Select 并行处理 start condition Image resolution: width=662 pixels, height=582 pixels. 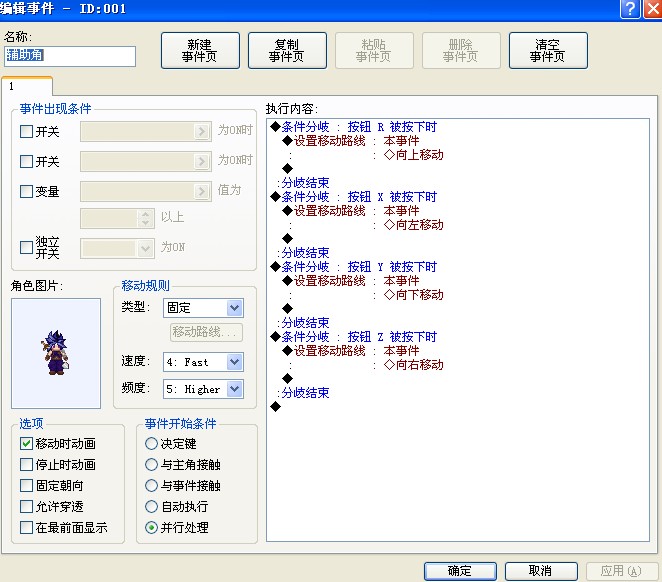[151, 527]
